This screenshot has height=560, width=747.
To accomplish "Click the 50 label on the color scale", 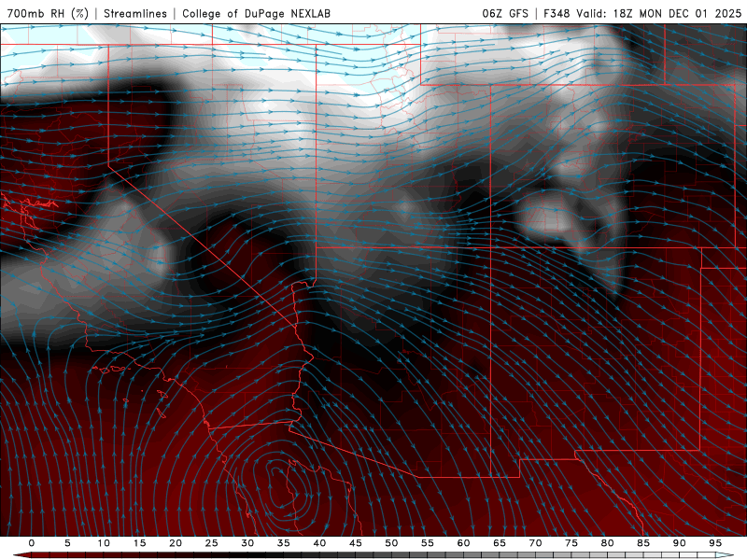I will (x=391, y=543).
